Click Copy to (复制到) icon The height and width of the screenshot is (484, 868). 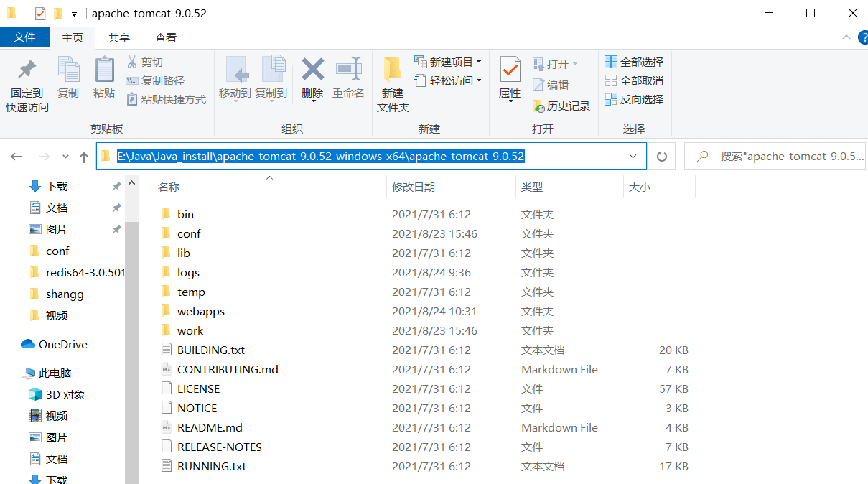(x=272, y=70)
